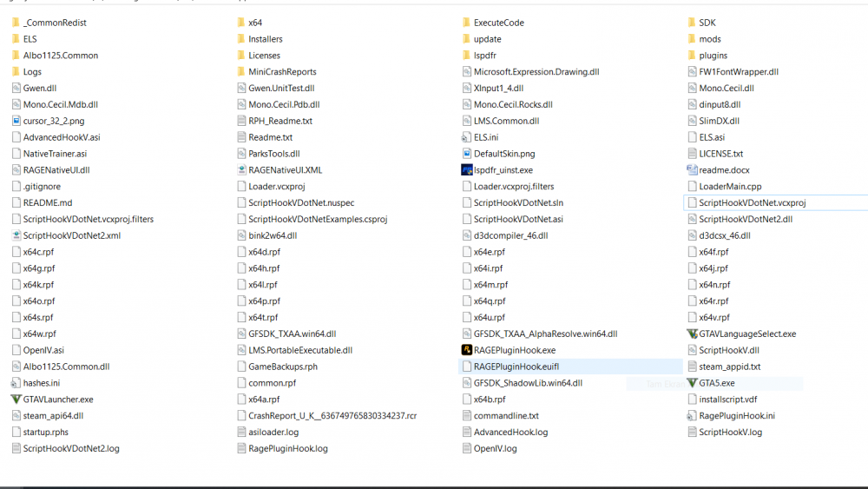Click the plugins folder icon
Screen dimensions: 868x489
pyautogui.click(x=692, y=56)
